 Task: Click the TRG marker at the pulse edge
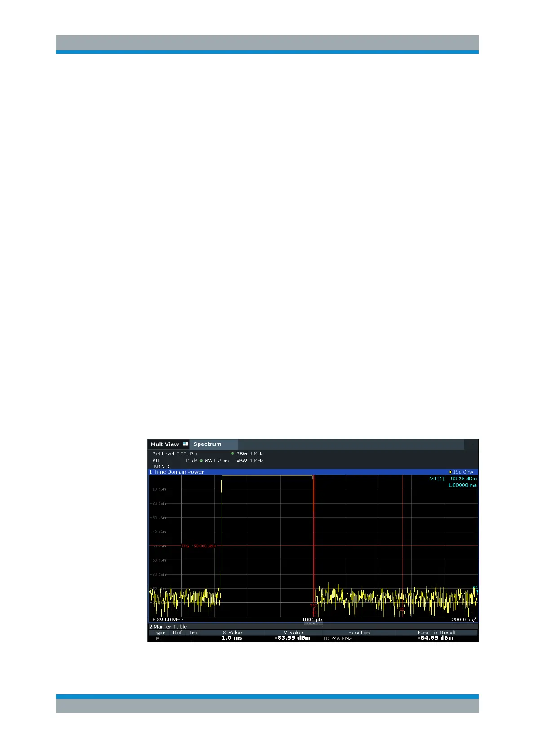click(313, 606)
